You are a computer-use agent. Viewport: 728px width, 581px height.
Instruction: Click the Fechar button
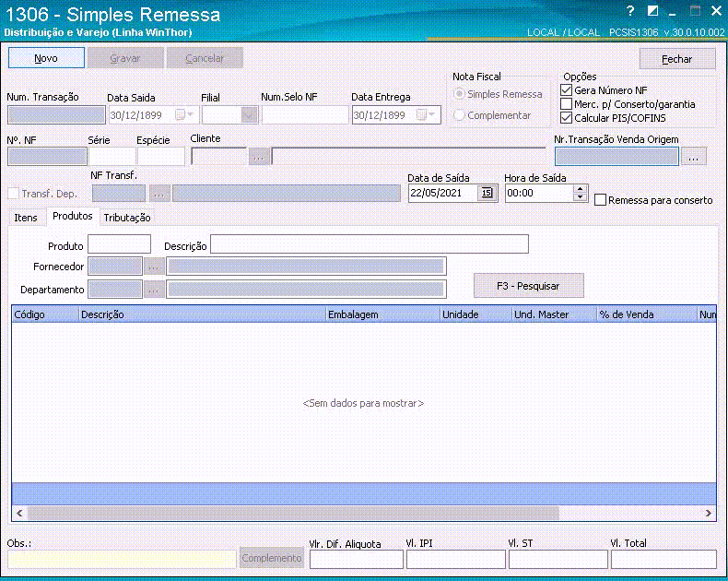click(677, 59)
